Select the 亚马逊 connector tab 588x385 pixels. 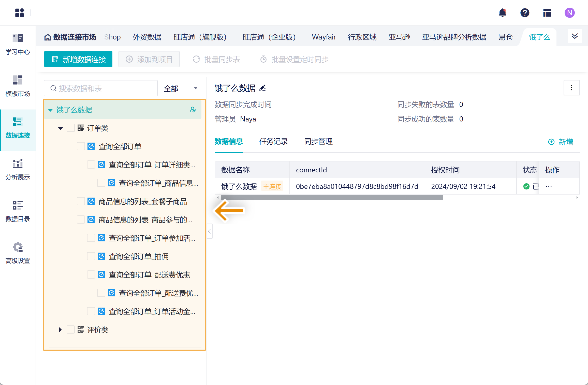(x=399, y=37)
